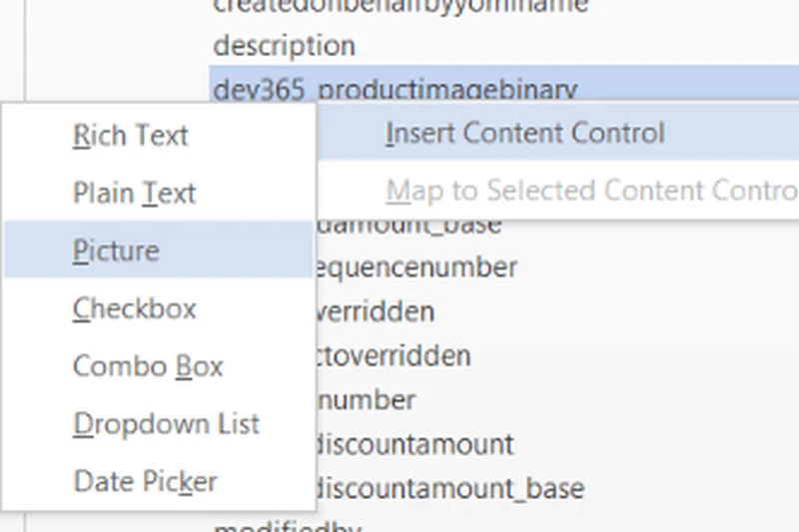Choose Dropdown List content control

coord(166,424)
